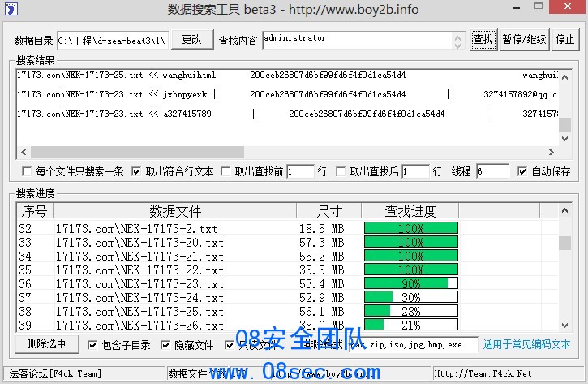Minimize the 数据搜索工具 window

point(517,7)
